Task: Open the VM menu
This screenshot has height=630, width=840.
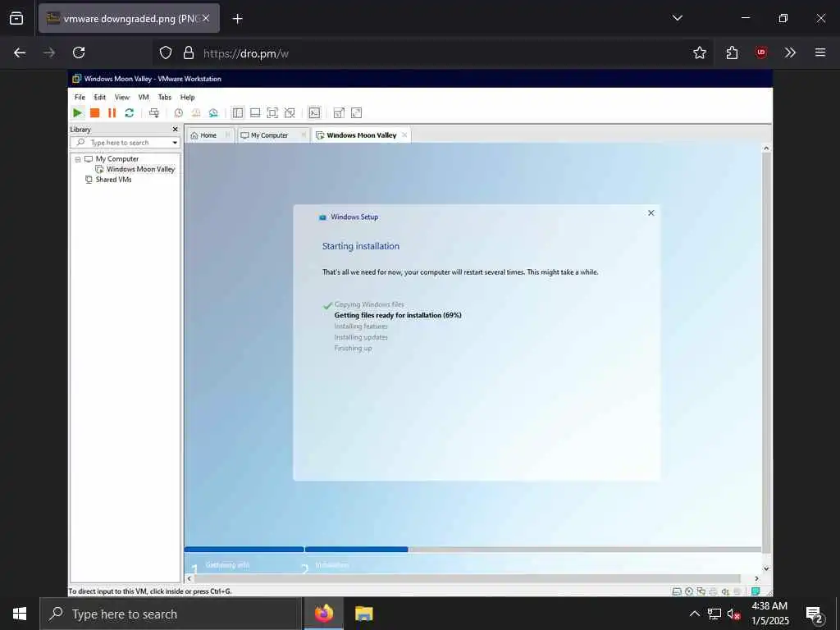Action: pyautogui.click(x=144, y=97)
